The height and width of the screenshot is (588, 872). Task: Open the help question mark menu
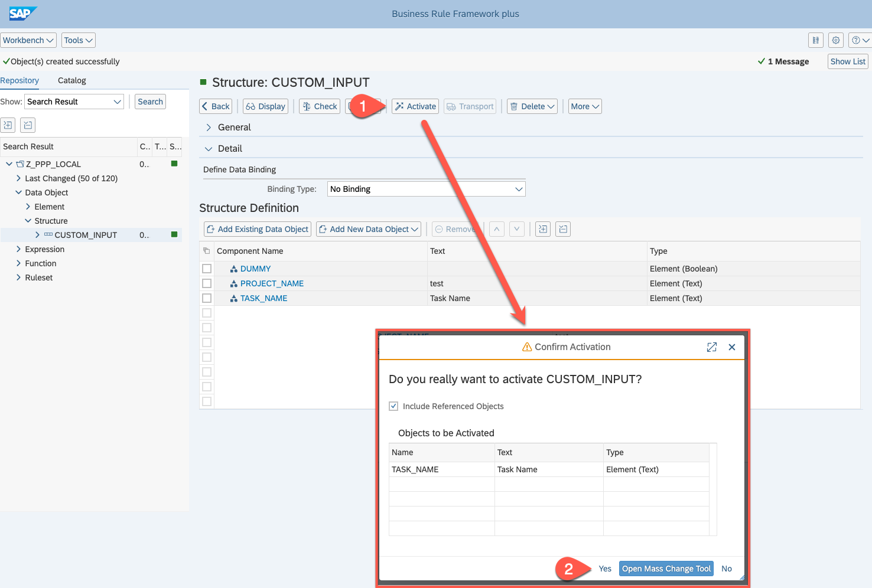tap(860, 40)
